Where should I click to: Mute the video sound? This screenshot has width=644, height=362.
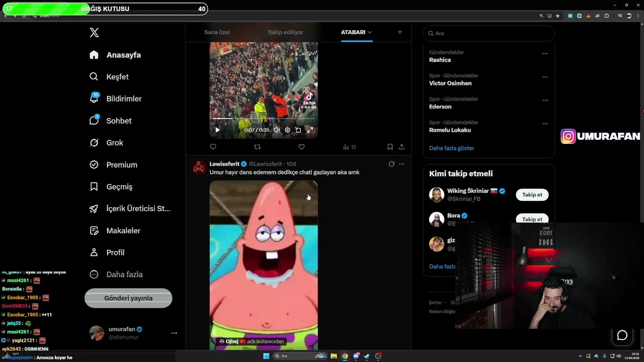tap(277, 130)
